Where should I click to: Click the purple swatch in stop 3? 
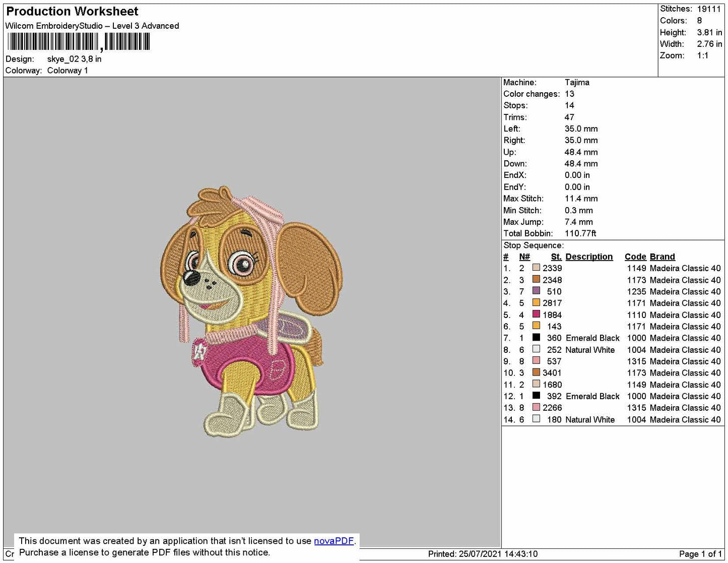(536, 291)
